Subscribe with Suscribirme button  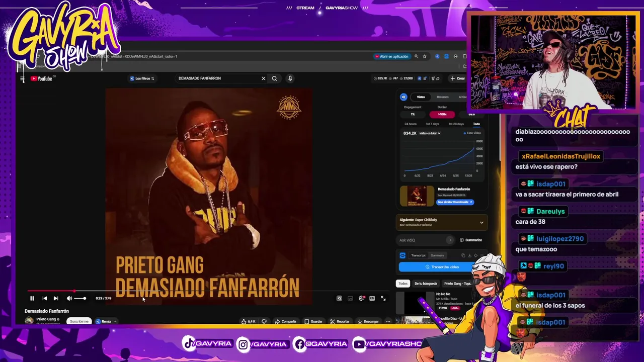click(79, 321)
